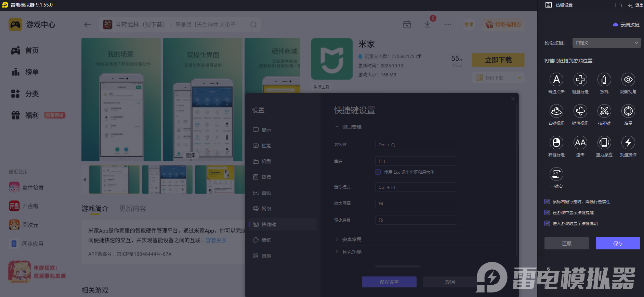Open 榜单 in the game center sidebar
Screen dimensions: 644x297
pyautogui.click(x=25, y=72)
